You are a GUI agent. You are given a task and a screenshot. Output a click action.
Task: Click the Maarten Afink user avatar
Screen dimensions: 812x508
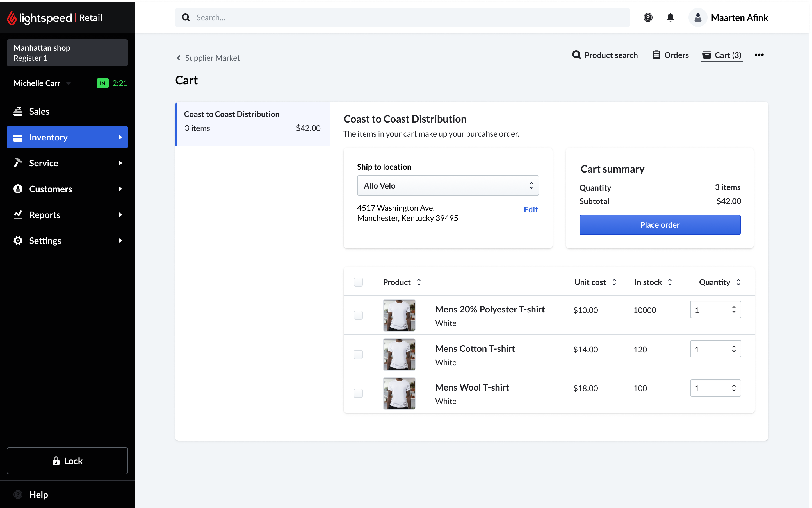(697, 17)
